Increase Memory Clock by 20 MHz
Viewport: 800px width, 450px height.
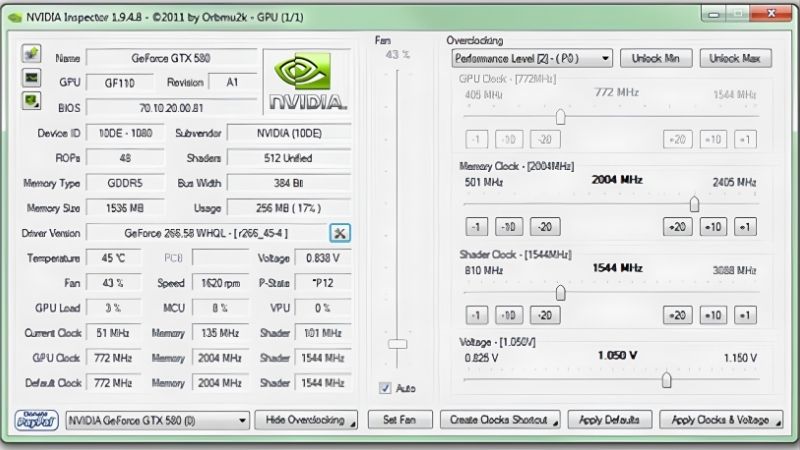[x=678, y=227]
